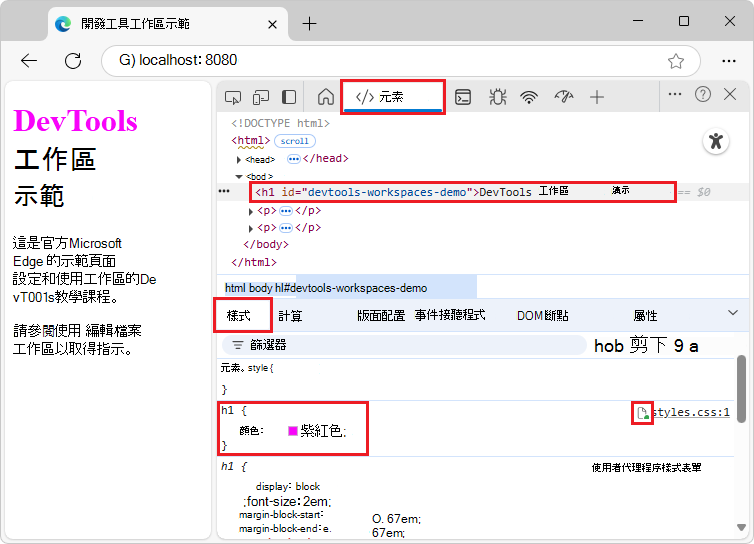Image resolution: width=754 pixels, height=544 pixels.
Task: Click the Inspect element picker icon
Action: click(233, 97)
